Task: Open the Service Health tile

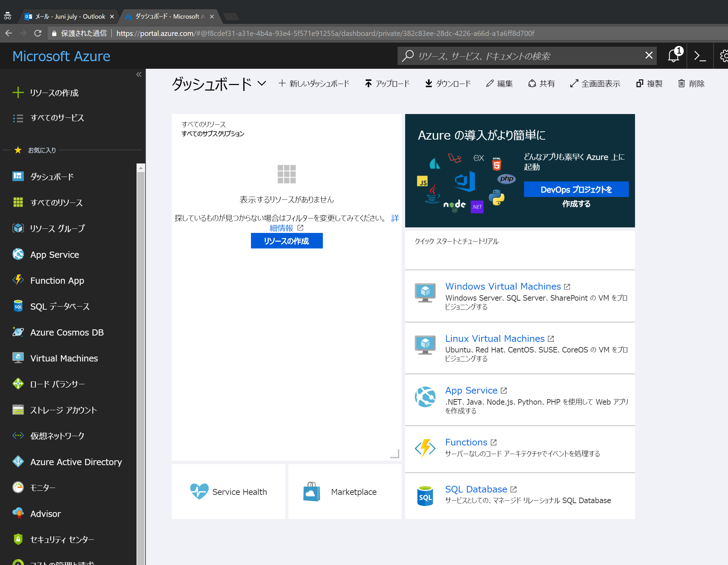Action: tap(228, 491)
